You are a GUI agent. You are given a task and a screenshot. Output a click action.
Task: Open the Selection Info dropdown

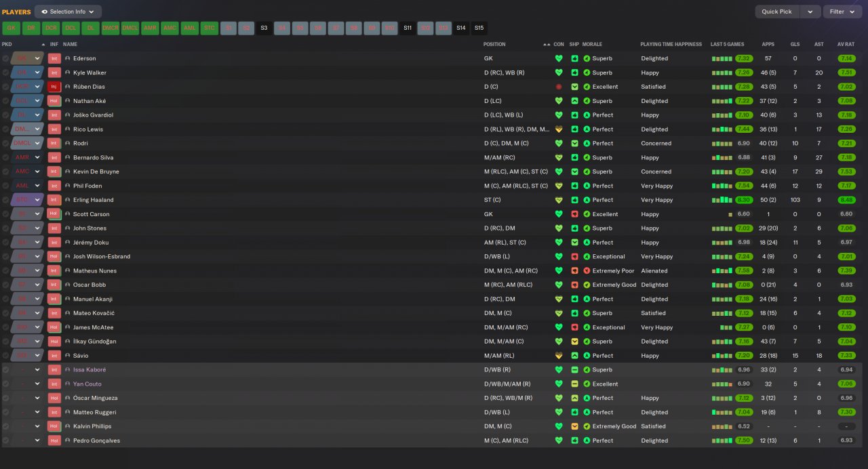click(68, 12)
